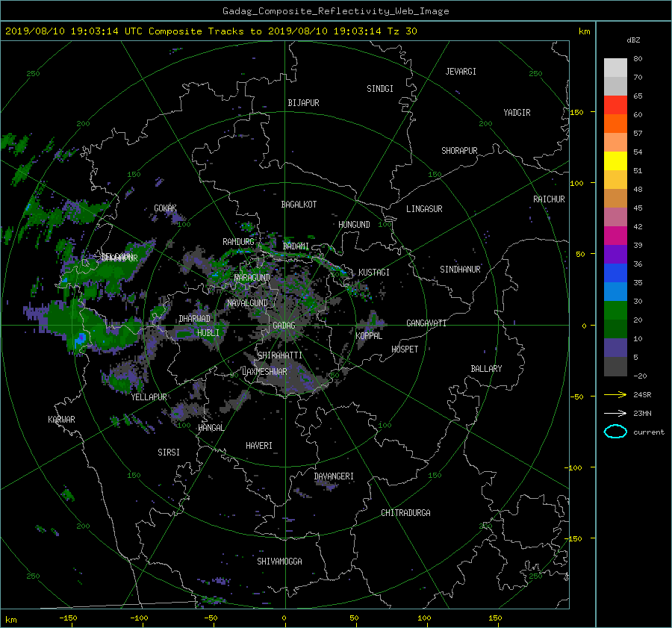Click the HUBLI city label
Image resolution: width=672 pixels, height=628 pixels.
(x=208, y=332)
